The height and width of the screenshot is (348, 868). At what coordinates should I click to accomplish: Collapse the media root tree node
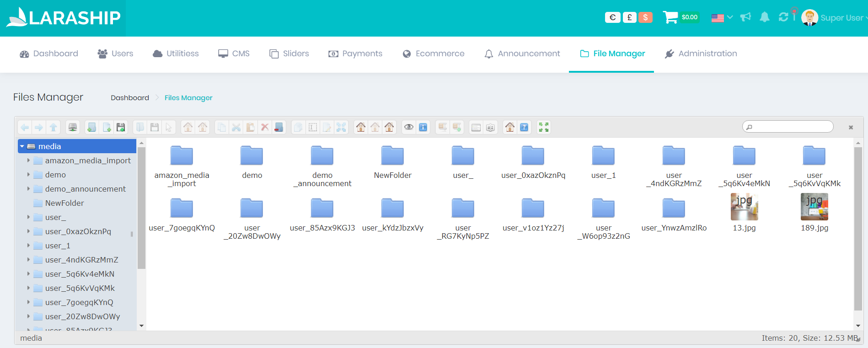pos(22,146)
